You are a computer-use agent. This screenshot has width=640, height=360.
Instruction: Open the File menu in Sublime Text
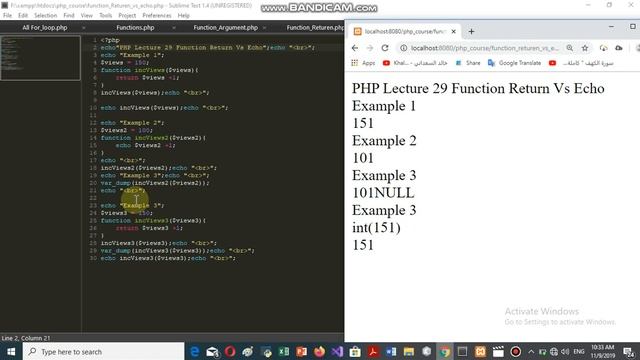pos(7,16)
